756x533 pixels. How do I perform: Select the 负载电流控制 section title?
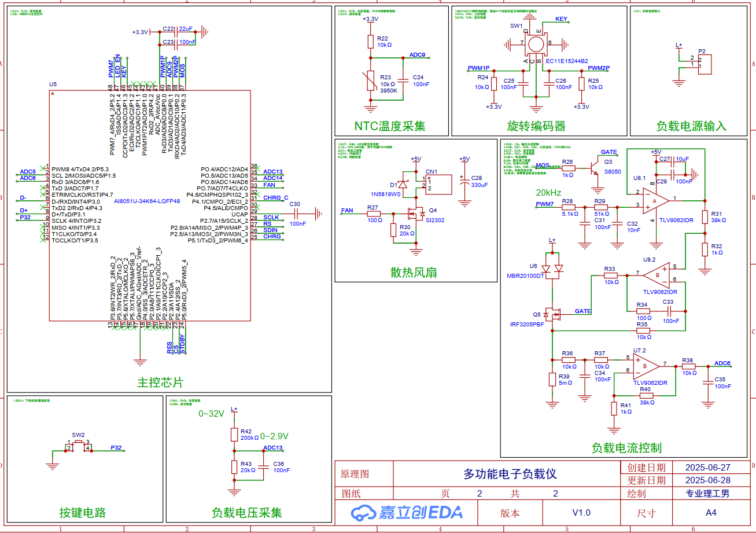[x=626, y=447]
